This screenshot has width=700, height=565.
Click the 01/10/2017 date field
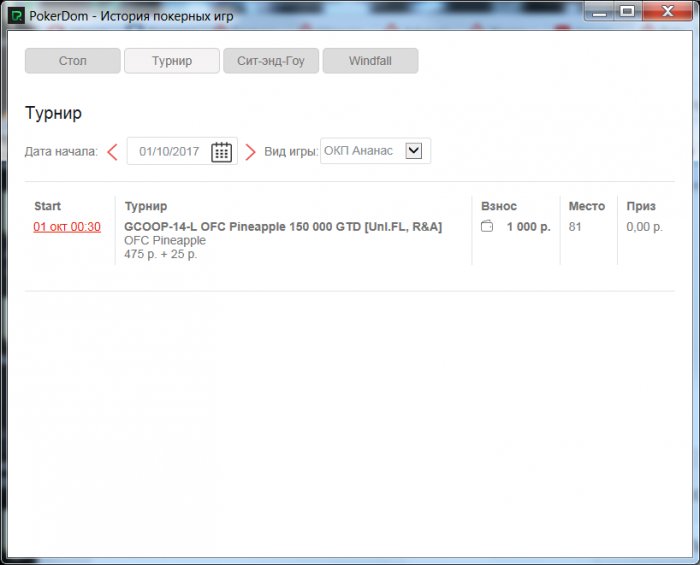182,151
